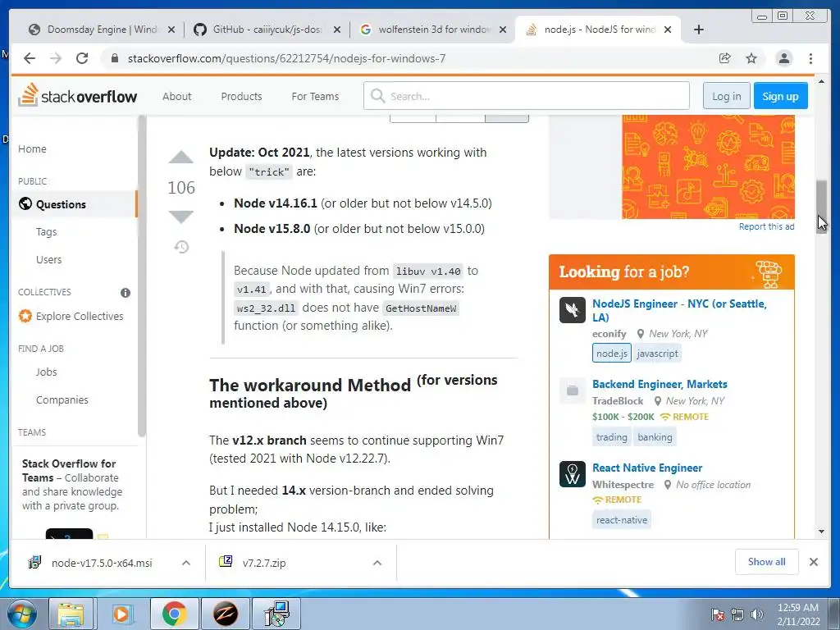Downvote the answer with 106 votes

[181, 217]
